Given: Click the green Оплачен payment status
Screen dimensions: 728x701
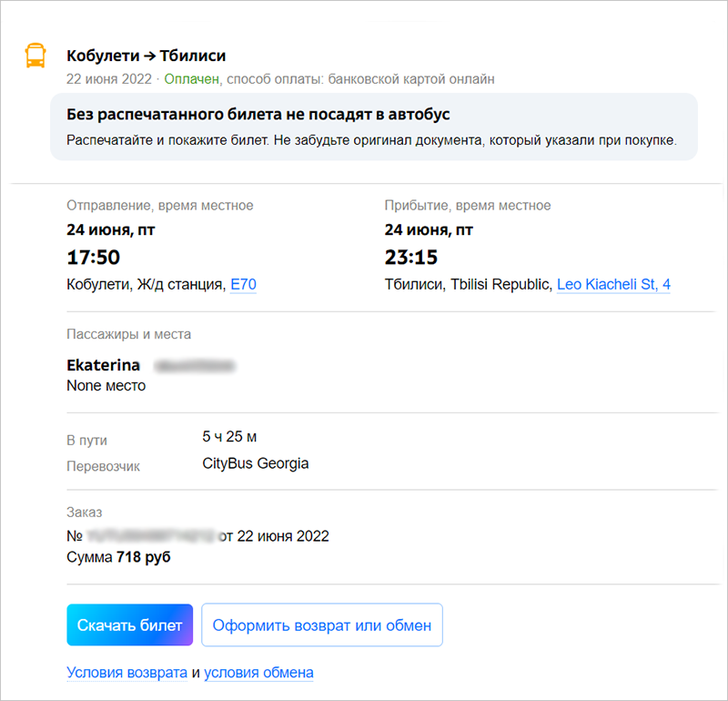Looking at the screenshot, I should tap(192, 79).
